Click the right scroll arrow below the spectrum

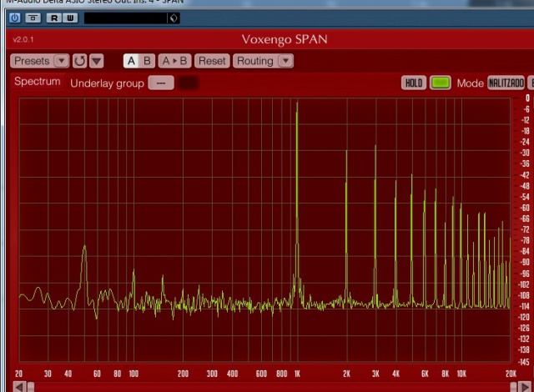pyautogui.click(x=525, y=387)
